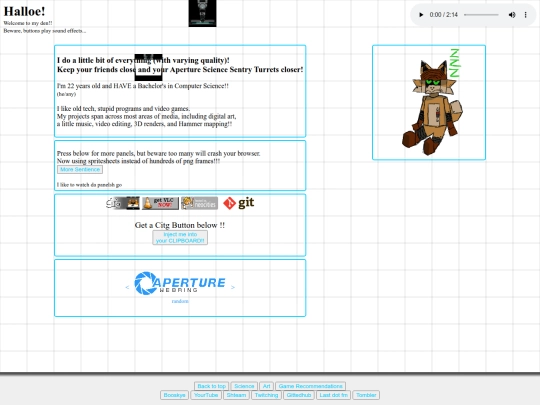
Task: Click the More Sentience button
Action: [80, 169]
